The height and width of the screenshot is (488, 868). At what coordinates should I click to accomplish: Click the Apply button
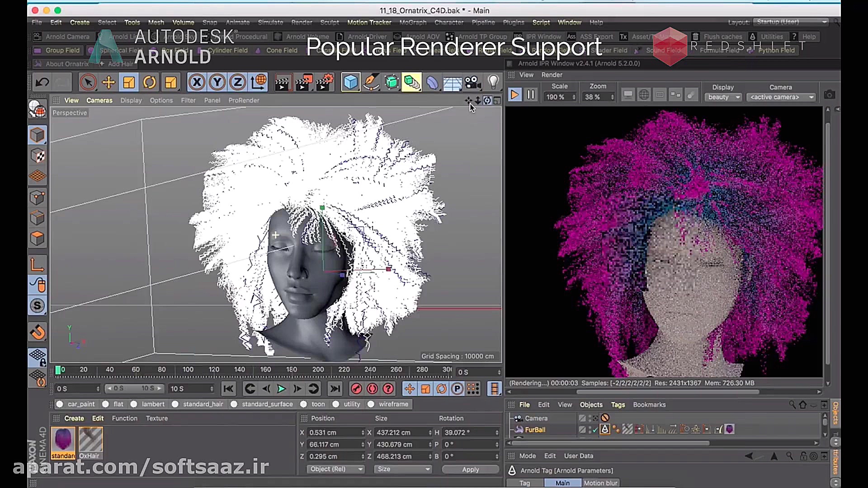point(470,469)
